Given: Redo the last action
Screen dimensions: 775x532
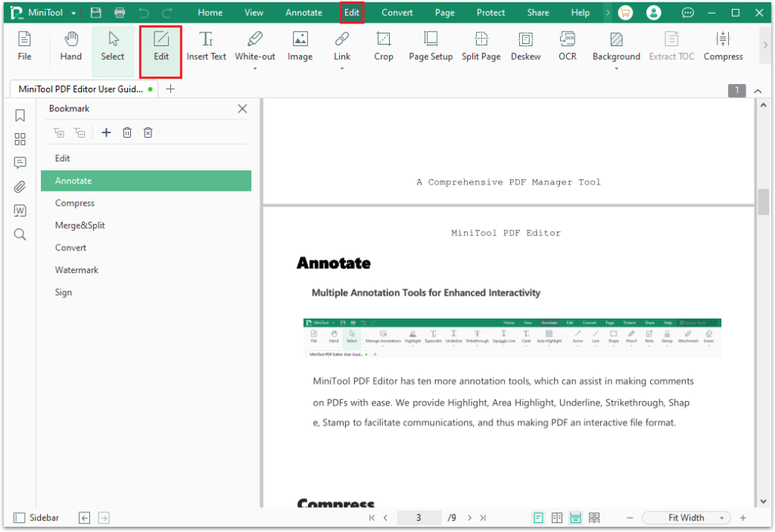Looking at the screenshot, I should click(167, 13).
